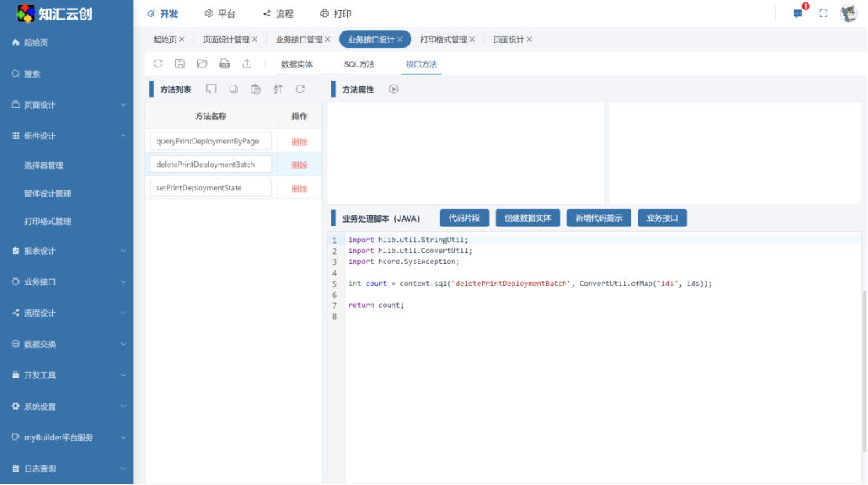The image size is (868, 485).
Task: Switch to the 数据实体 sub-tab
Action: pos(297,64)
